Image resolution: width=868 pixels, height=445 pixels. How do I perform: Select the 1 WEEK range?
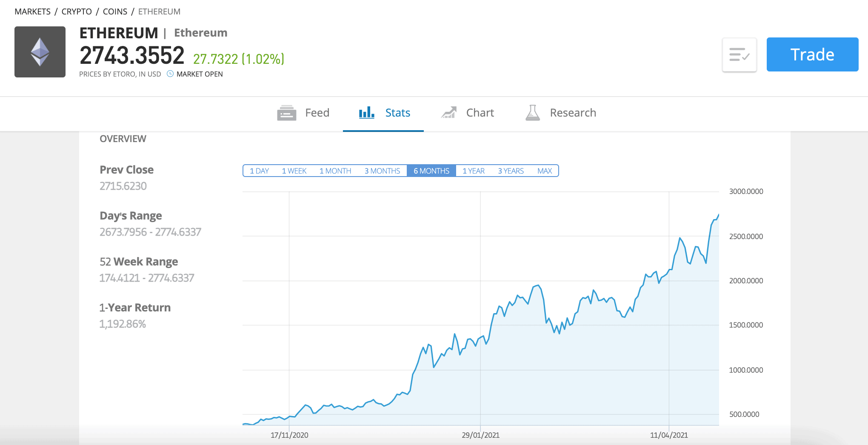click(x=294, y=171)
